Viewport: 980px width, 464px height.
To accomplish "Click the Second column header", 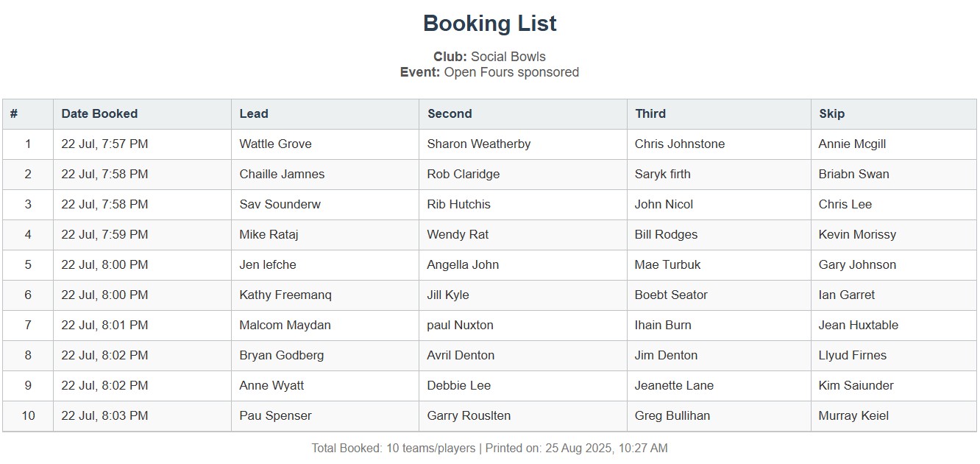I will click(450, 113).
